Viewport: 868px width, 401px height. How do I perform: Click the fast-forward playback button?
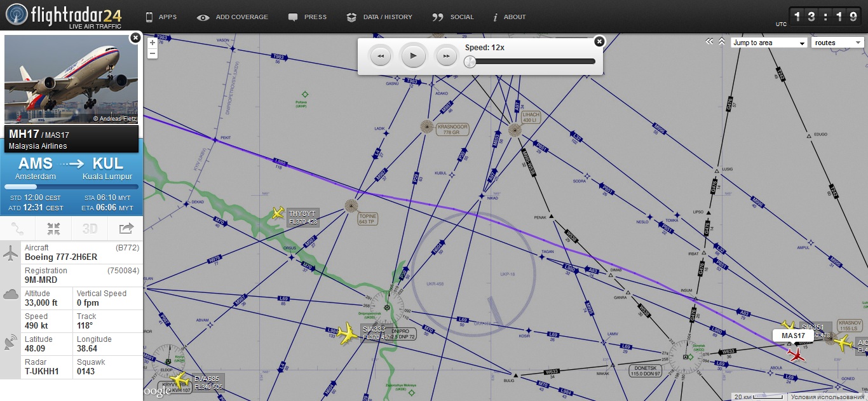click(446, 57)
